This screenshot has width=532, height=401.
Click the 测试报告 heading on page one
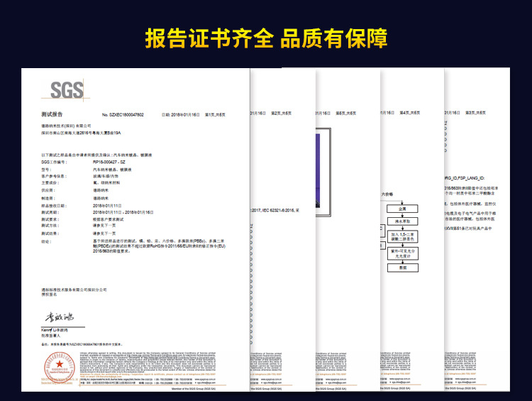(x=52, y=114)
